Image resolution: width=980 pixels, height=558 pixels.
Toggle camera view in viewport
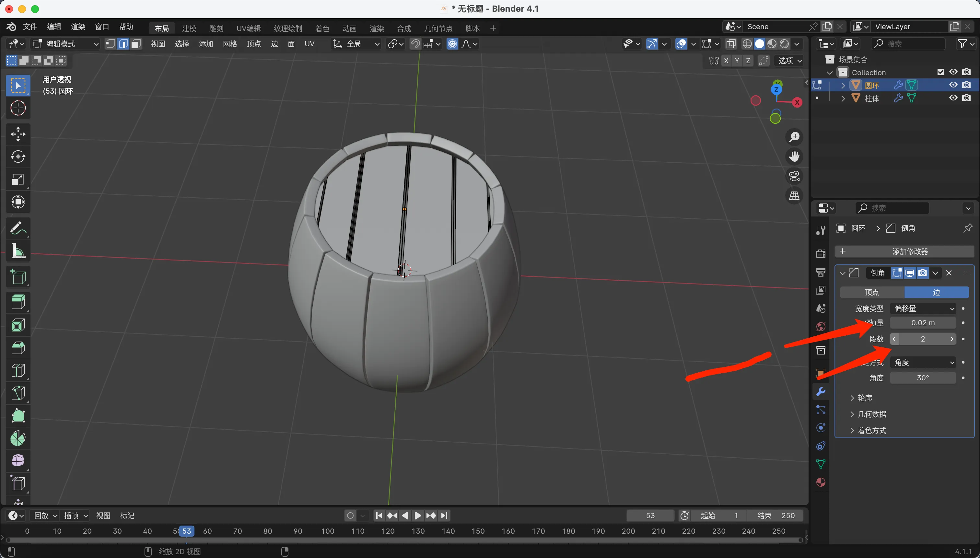pyautogui.click(x=794, y=176)
